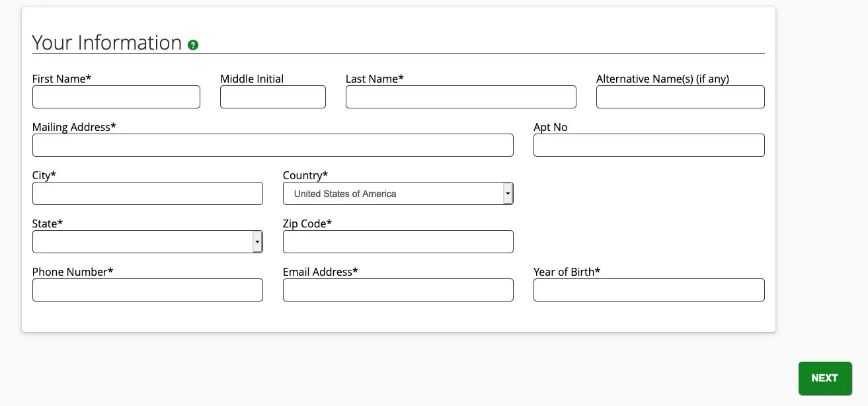868x406 pixels.
Task: Focus the First Name input field
Action: pos(116,97)
